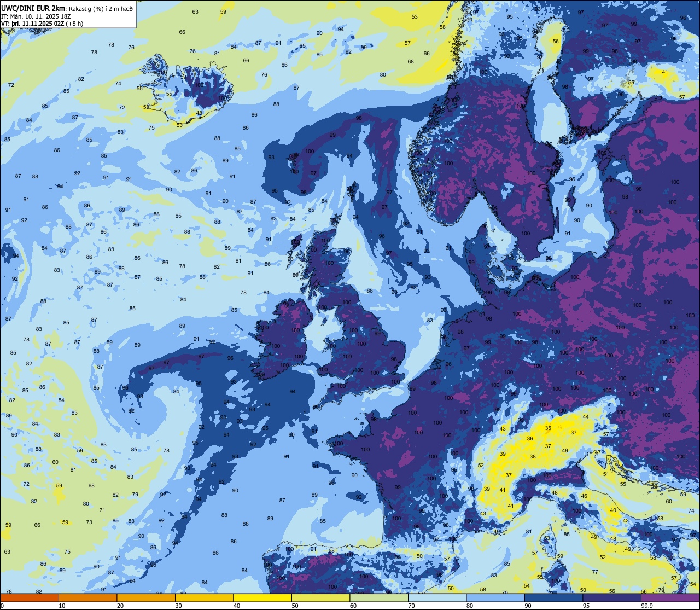Click the "44" value northeast of the Alps
This screenshot has width=700, height=610.
pyautogui.click(x=586, y=417)
